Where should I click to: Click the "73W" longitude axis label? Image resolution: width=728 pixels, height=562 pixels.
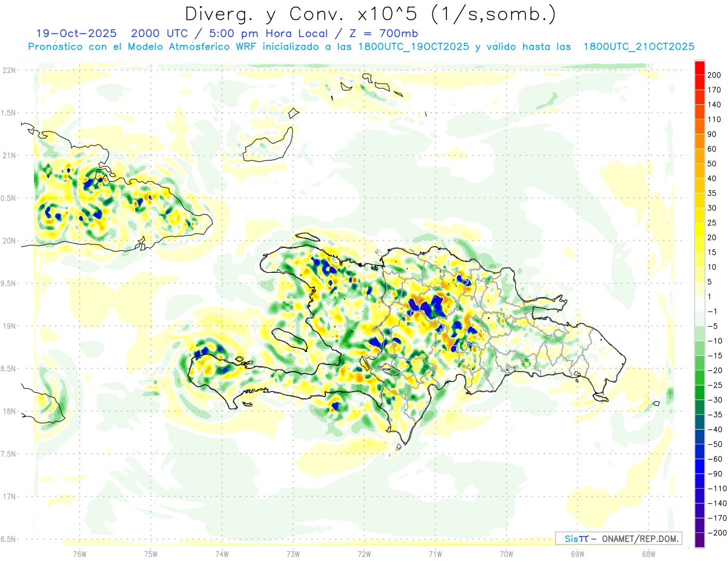pyautogui.click(x=293, y=554)
